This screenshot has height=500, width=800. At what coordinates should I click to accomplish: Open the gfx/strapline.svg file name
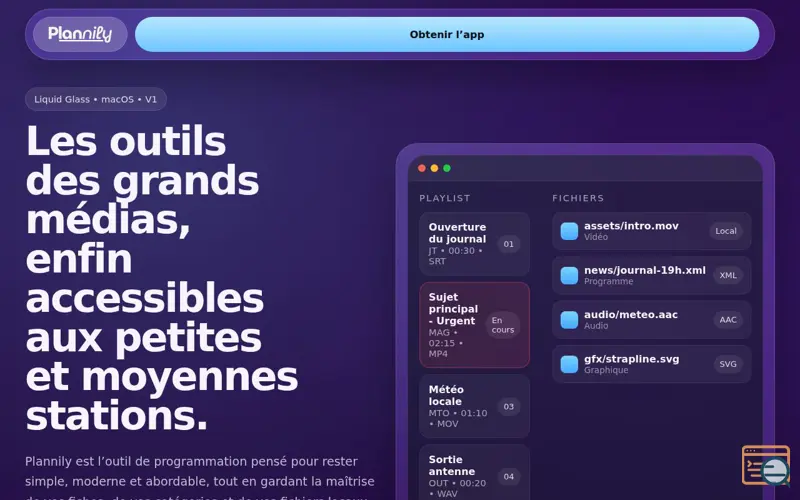[632, 359]
